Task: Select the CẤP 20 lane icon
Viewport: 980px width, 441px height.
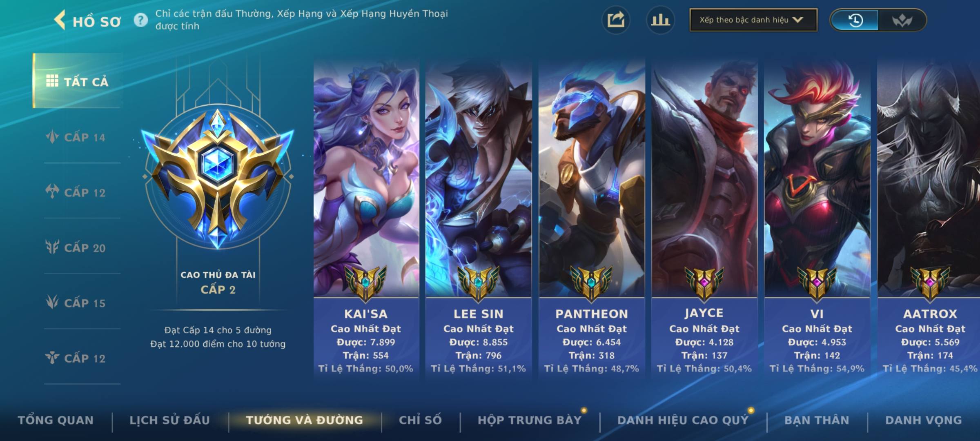Action: (52, 247)
